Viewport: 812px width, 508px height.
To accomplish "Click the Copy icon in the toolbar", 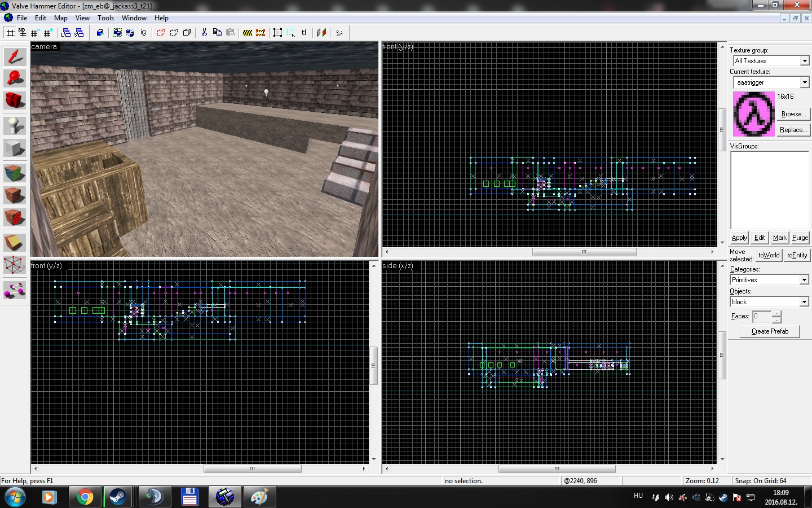I will coord(217,33).
